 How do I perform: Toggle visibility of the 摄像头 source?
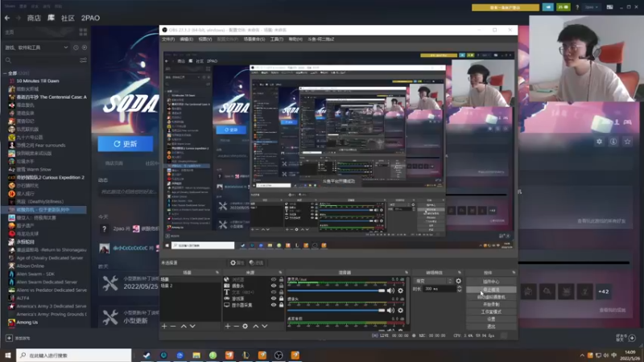pos(274,286)
